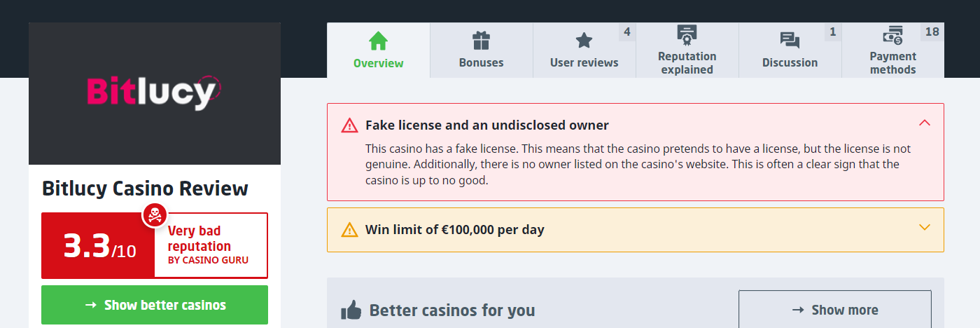
Task: Click the green Overview house icon
Action: [x=378, y=41]
